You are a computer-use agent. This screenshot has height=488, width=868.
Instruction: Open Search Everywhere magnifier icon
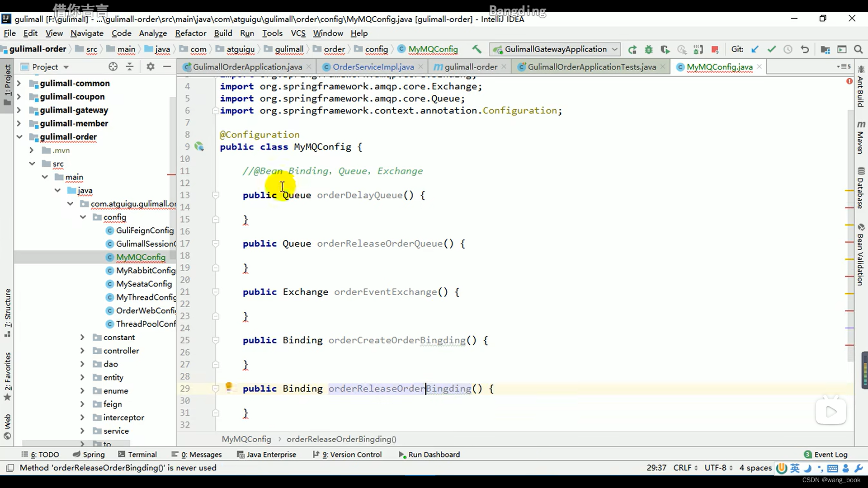[858, 49]
